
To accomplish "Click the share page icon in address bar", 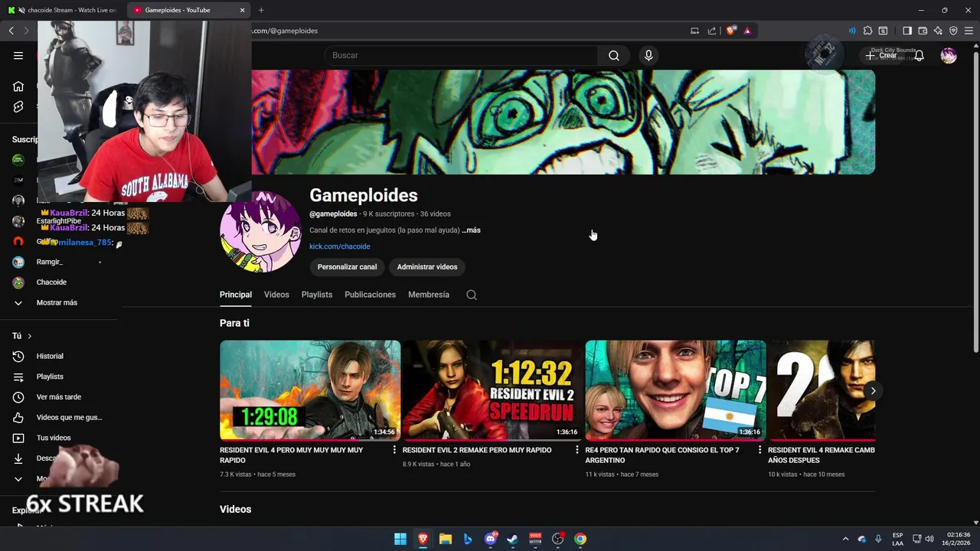I will coord(712,31).
